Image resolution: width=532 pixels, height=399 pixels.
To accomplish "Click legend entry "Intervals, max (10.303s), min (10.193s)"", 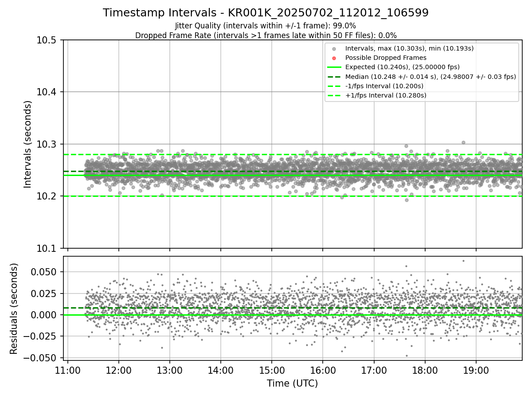I will pos(409,48).
